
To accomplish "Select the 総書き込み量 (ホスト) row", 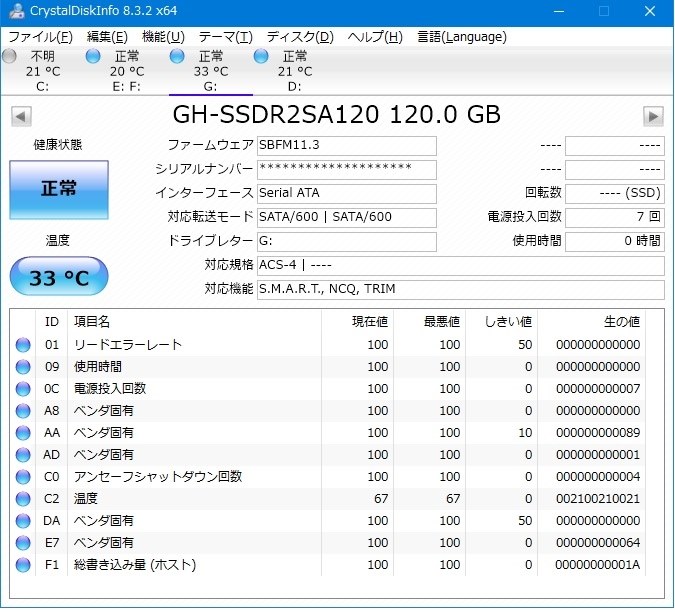I will [327, 565].
